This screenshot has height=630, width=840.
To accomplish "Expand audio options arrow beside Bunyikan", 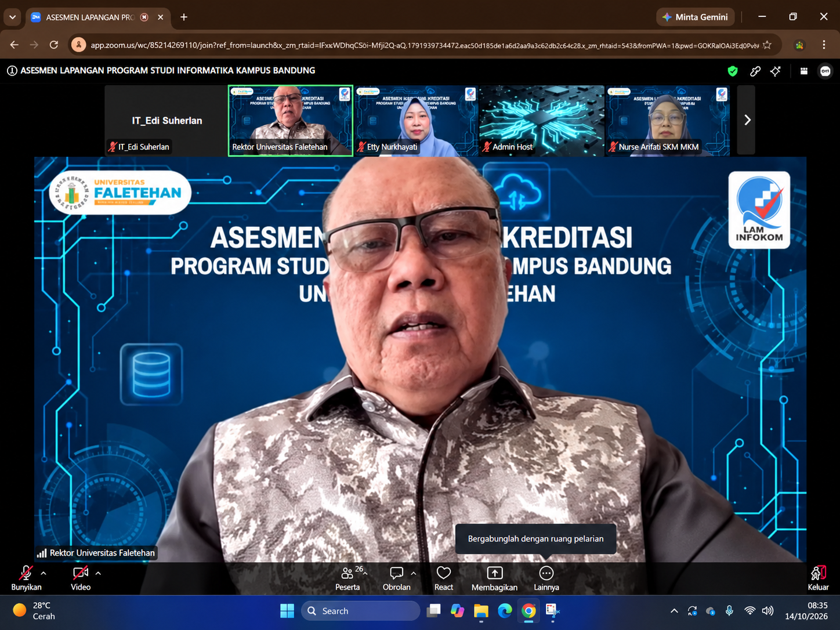I will tap(44, 573).
